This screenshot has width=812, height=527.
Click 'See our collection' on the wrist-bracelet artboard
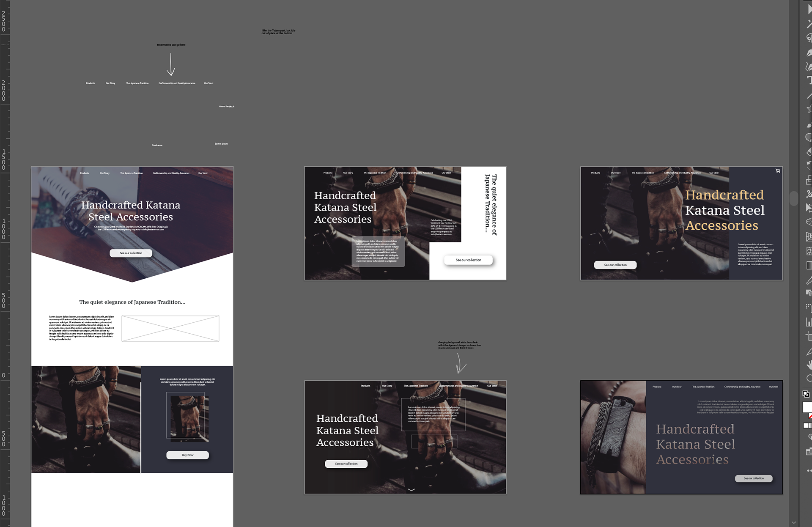pyautogui.click(x=754, y=478)
